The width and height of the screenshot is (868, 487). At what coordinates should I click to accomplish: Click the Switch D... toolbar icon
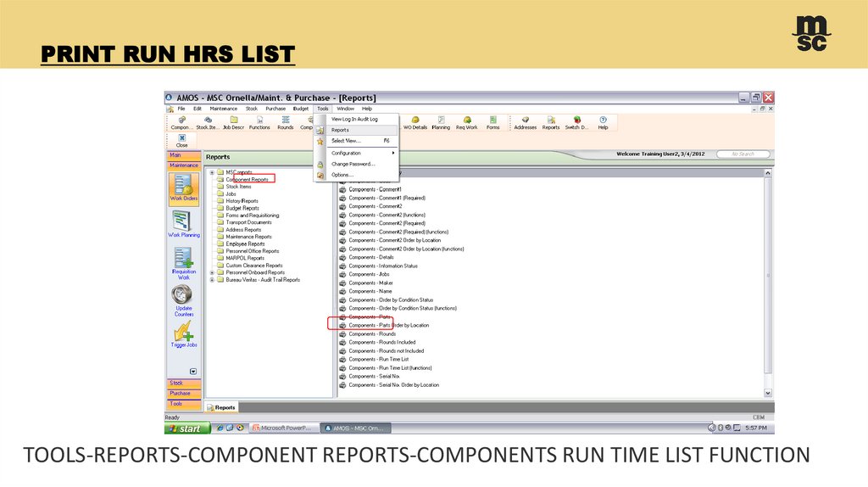pos(576,123)
